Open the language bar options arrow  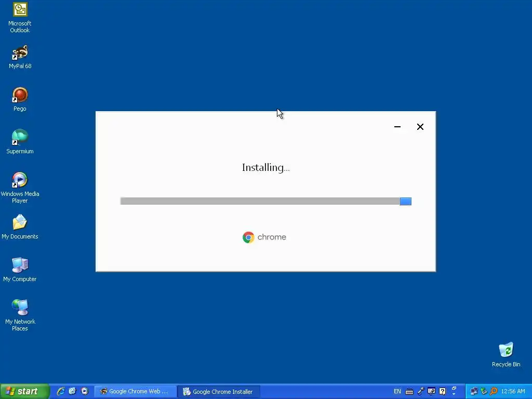[454, 394]
